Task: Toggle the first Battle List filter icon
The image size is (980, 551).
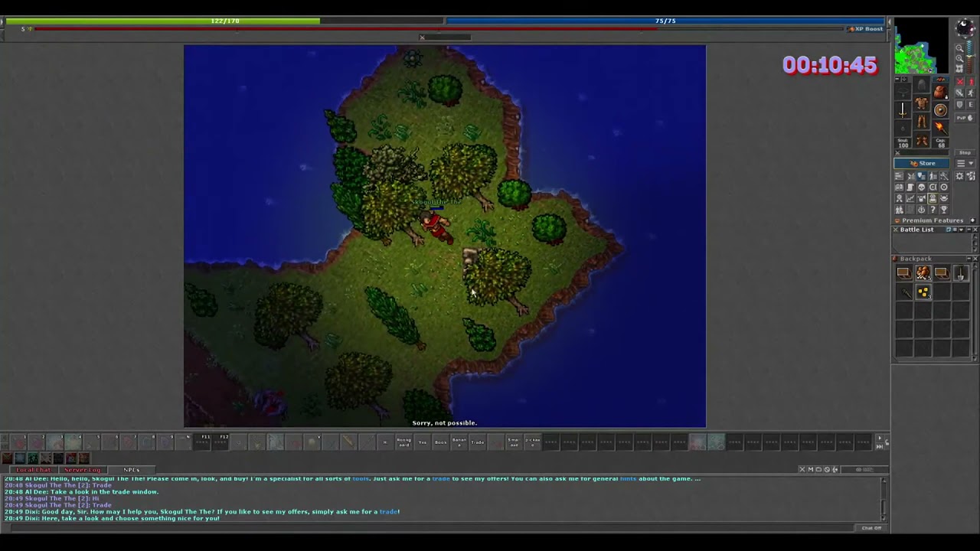Action: 949,230
